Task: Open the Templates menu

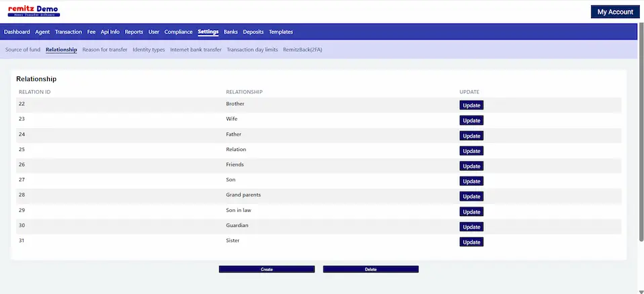Action: 280,32
